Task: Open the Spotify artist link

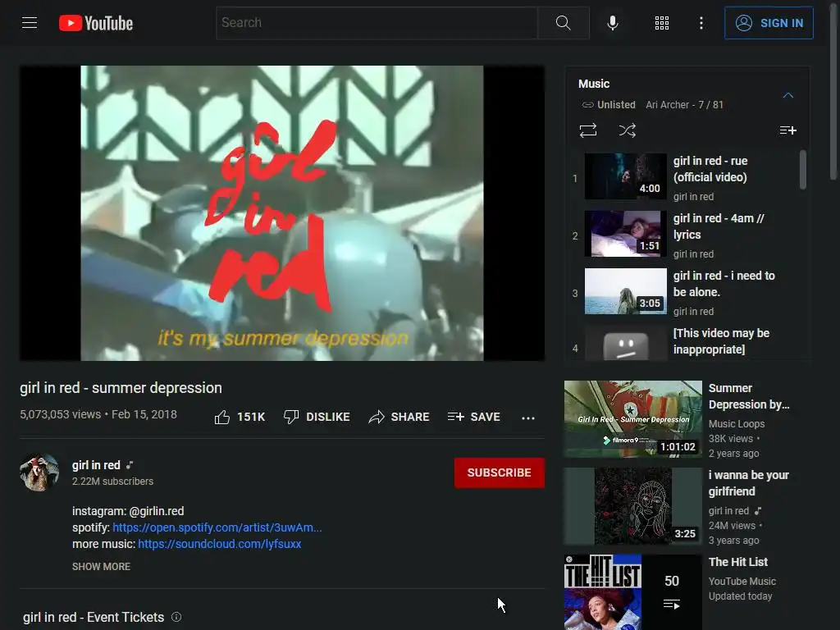Action: 217,527
